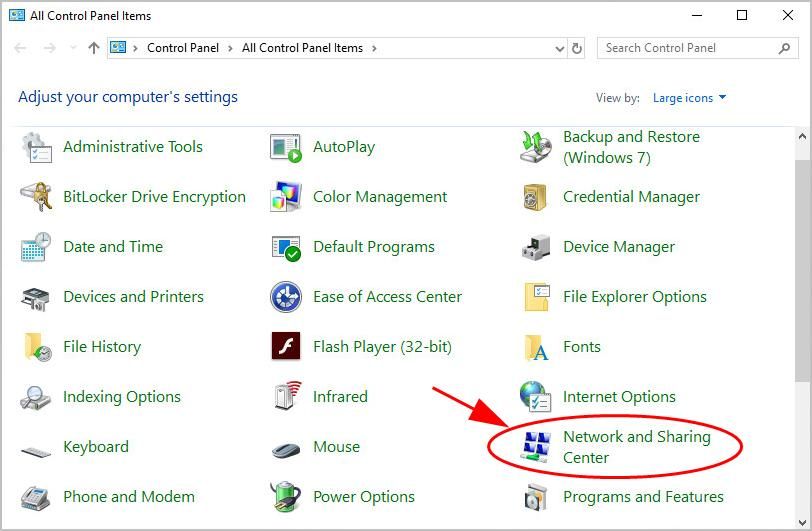
Task: Open the Flash Player (32-bit) icon
Action: click(x=286, y=347)
